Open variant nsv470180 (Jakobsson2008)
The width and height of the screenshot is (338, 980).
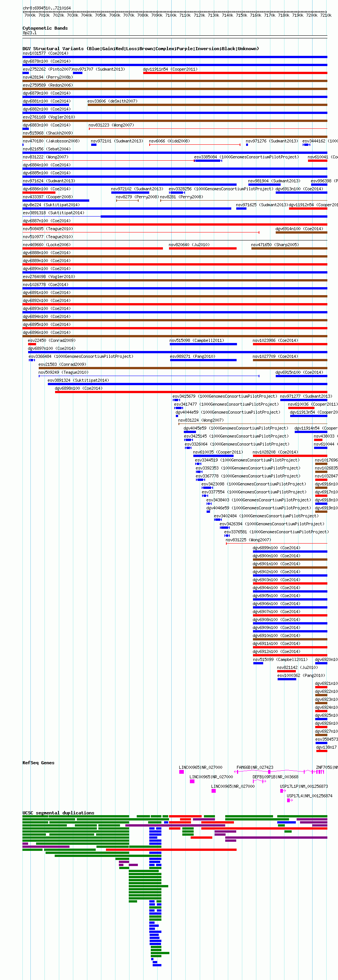pyautogui.click(x=51, y=141)
